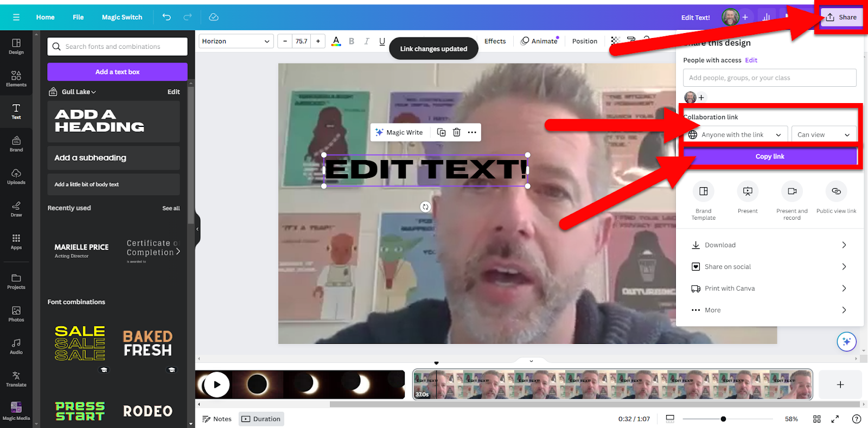This screenshot has height=428, width=868.
Task: Click the Present icon in share panel
Action: (x=748, y=191)
